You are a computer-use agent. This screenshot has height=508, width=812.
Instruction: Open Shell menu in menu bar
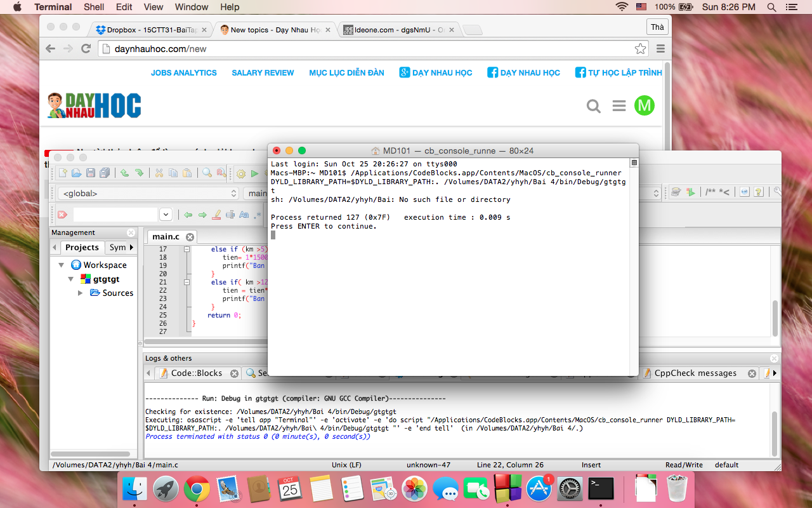pyautogui.click(x=94, y=7)
